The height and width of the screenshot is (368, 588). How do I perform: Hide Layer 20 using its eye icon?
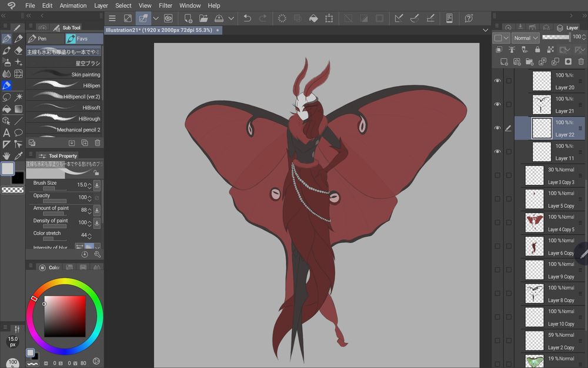tap(497, 81)
